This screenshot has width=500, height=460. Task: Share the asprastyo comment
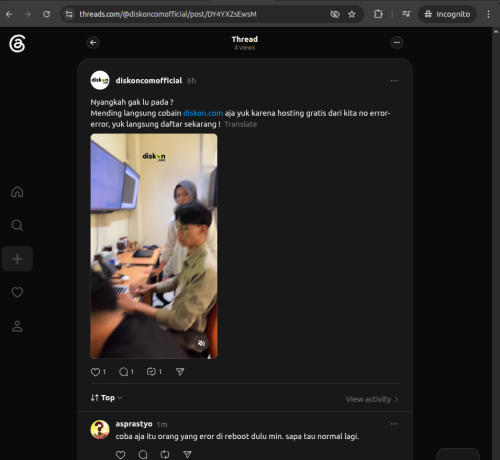pos(187,455)
